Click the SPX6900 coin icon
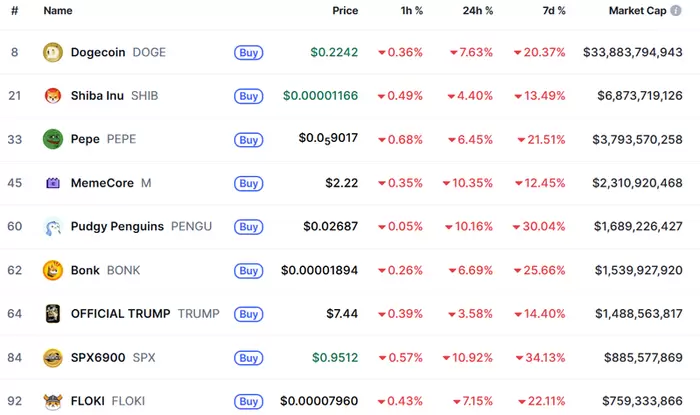The height and width of the screenshot is (415, 700). 52,357
